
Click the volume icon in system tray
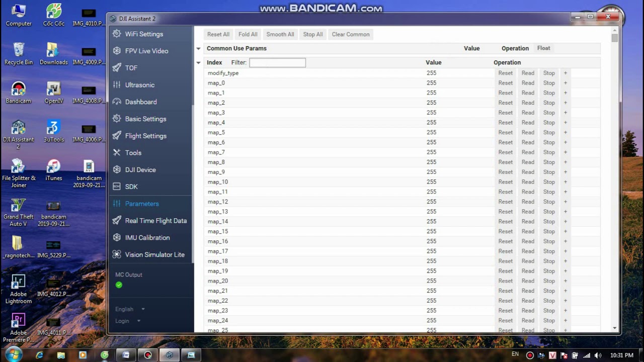click(598, 355)
